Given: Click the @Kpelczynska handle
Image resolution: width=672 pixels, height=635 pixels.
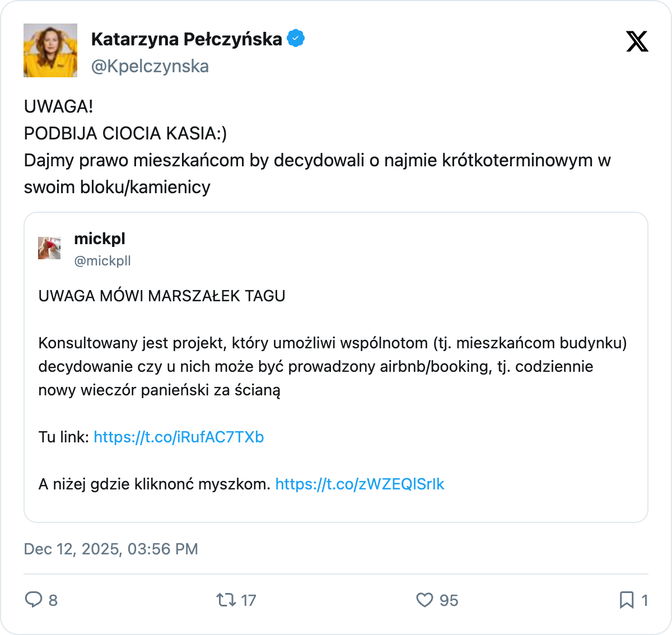Looking at the screenshot, I should pos(150,66).
